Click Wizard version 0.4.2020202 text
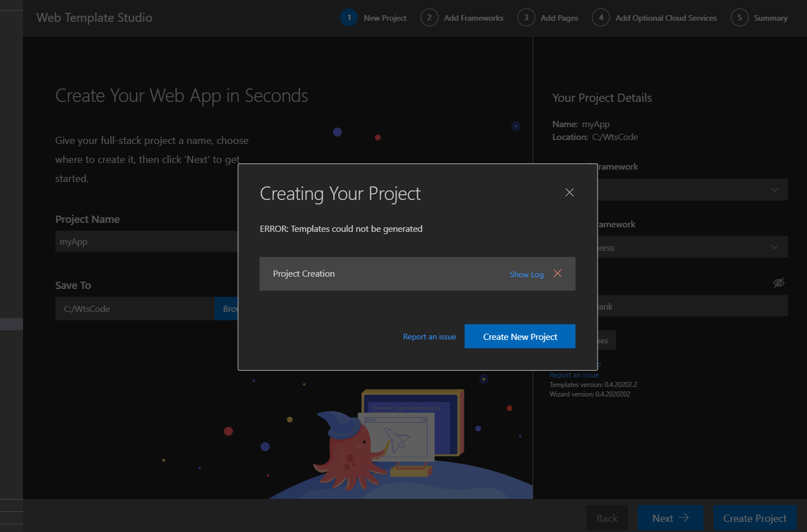 [x=590, y=394]
